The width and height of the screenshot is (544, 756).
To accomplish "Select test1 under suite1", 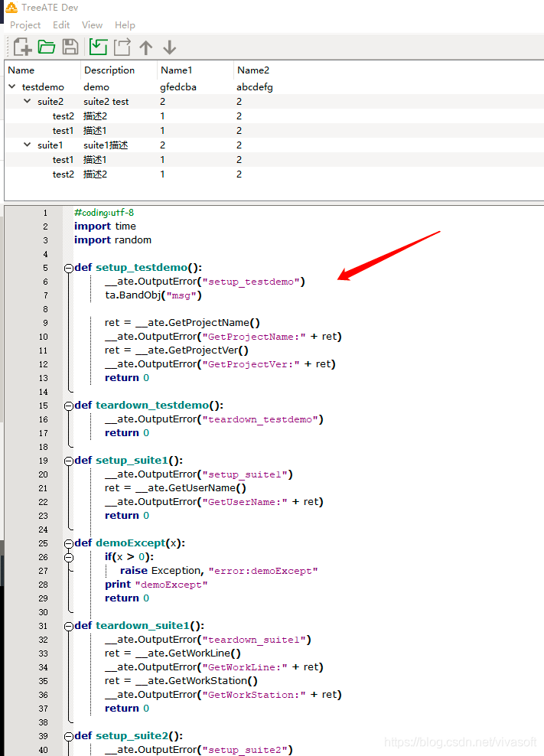I will (275, 160).
